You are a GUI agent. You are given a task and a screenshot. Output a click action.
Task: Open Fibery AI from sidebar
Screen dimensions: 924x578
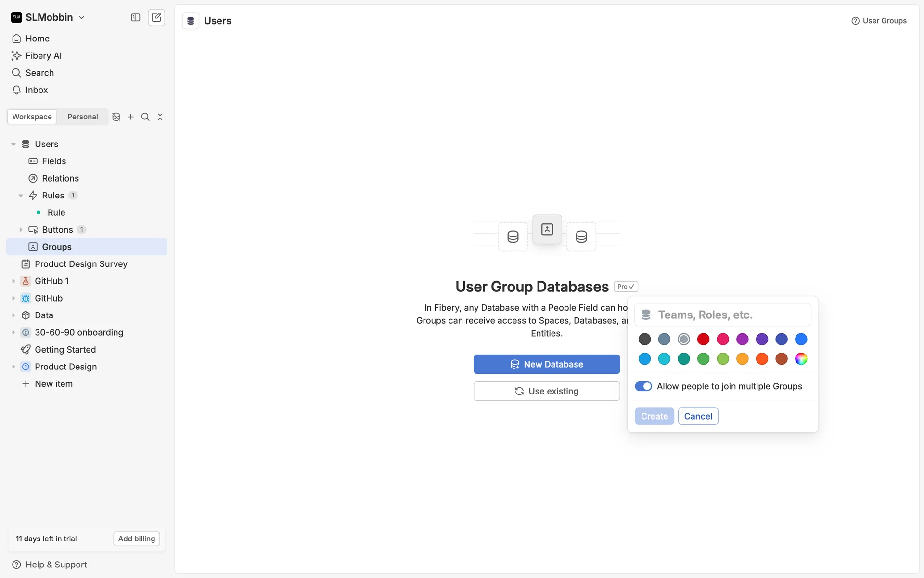(43, 55)
